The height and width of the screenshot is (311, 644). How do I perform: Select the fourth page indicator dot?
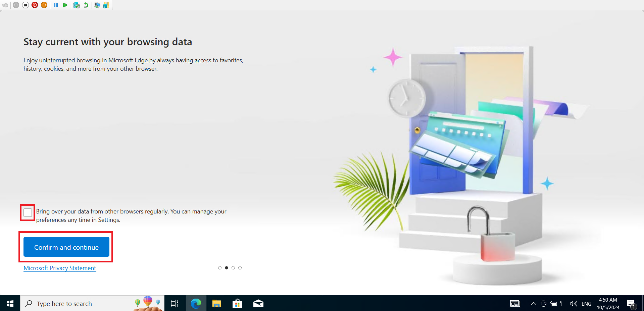(x=240, y=268)
